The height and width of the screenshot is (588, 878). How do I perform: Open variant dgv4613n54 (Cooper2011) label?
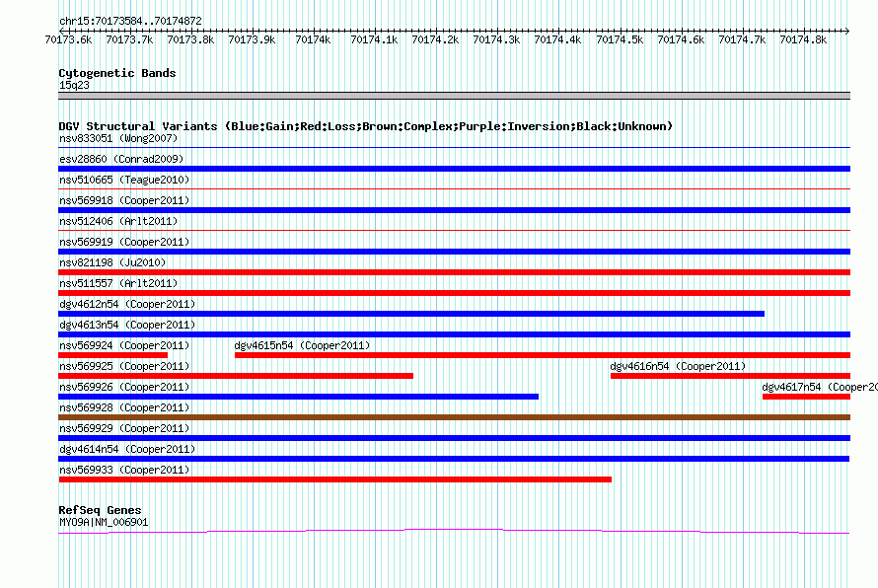[127, 325]
